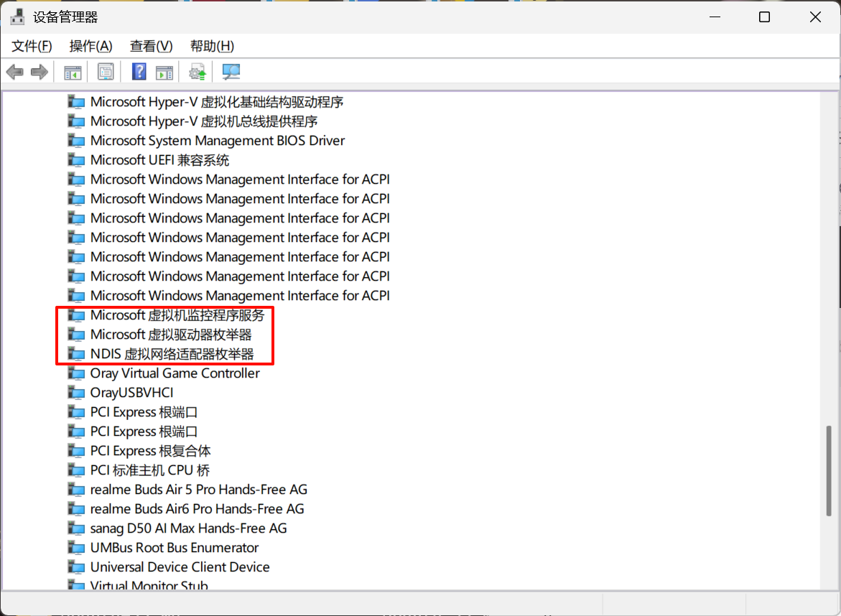Click icon beside PCI 标准主机 CPU 桥
The height and width of the screenshot is (616, 841).
pyautogui.click(x=76, y=470)
